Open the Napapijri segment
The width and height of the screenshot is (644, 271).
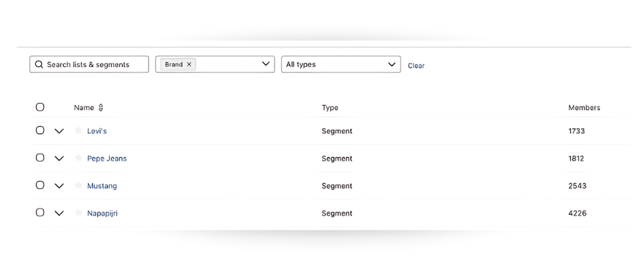[102, 213]
